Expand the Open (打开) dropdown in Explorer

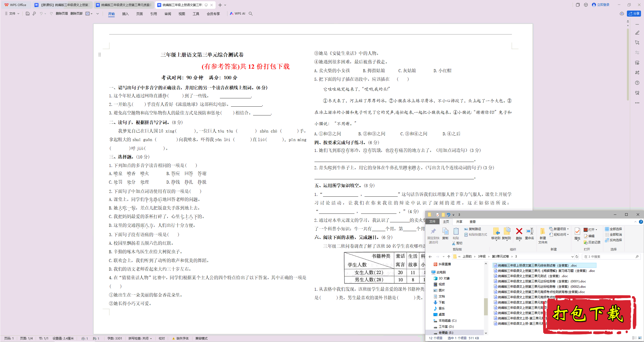click(596, 230)
